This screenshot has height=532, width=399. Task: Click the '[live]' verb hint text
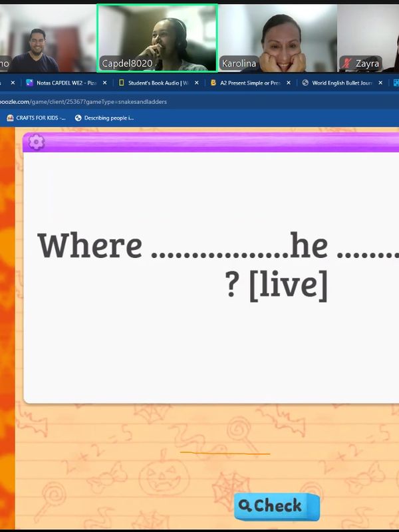289,285
